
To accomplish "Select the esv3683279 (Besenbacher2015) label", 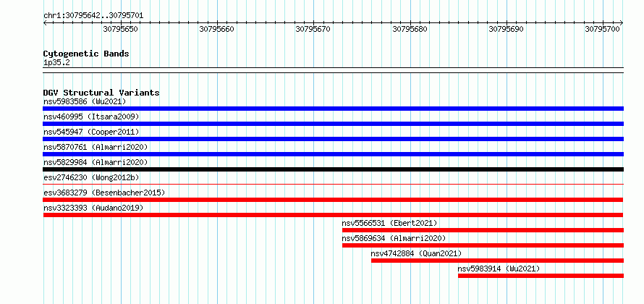I will (x=104, y=193).
